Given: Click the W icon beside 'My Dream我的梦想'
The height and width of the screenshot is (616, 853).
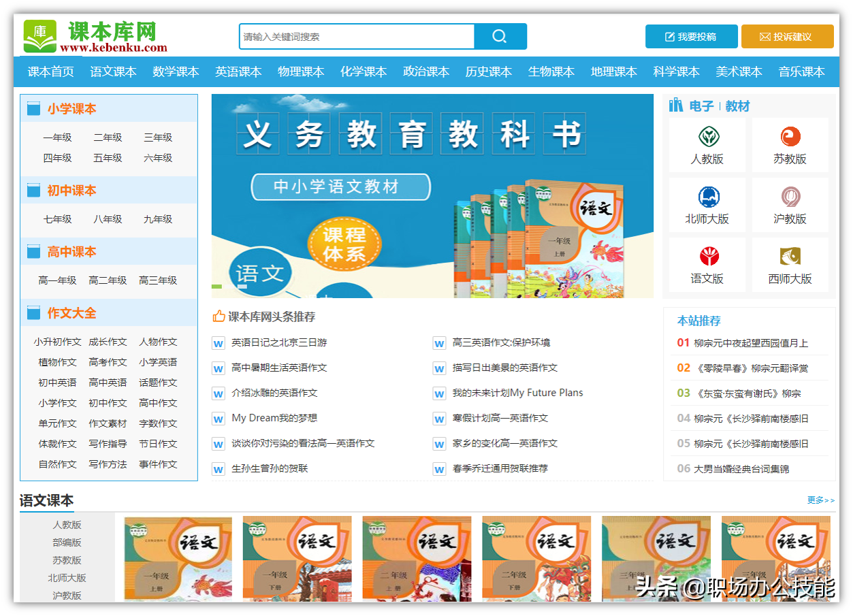Looking at the screenshot, I should click(x=218, y=418).
